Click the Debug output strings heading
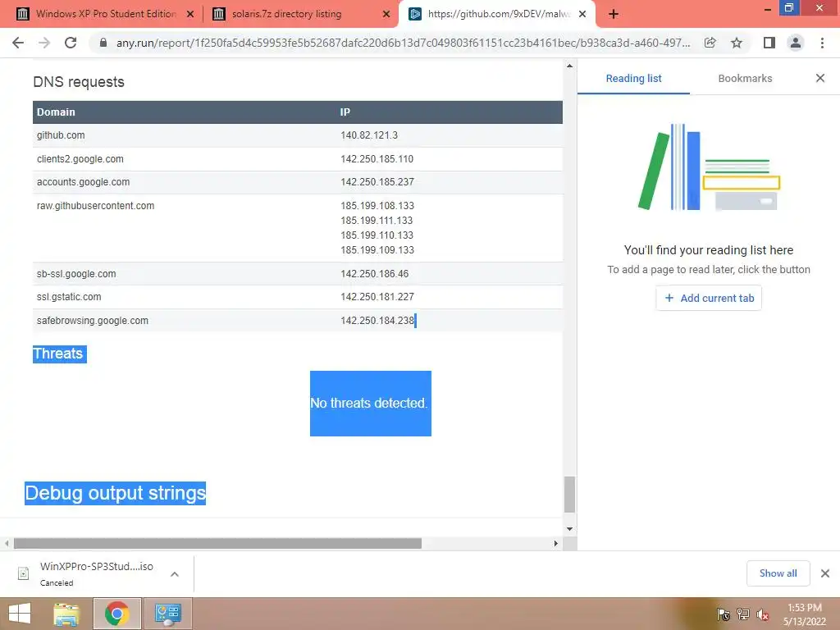Viewport: 840px width, 630px height. [x=115, y=493]
